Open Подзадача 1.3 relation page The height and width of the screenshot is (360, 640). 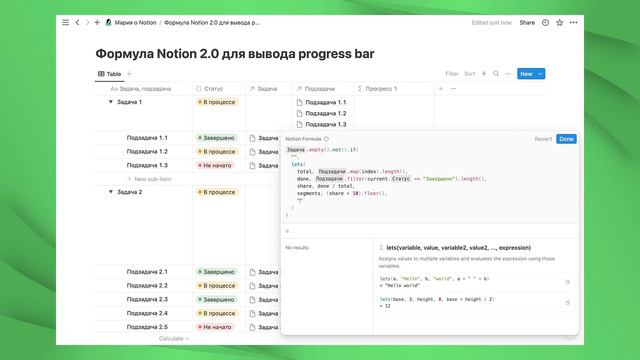tap(321, 124)
